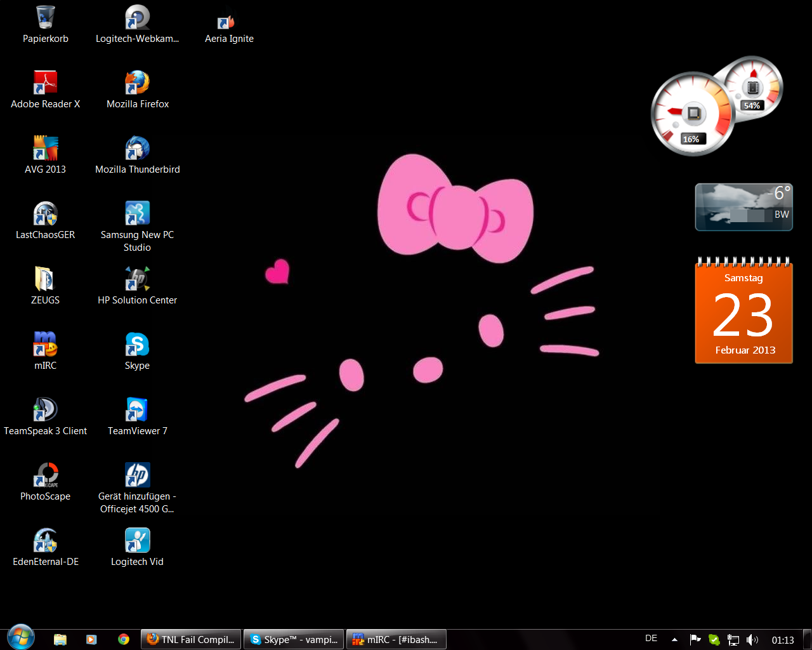Open Action Center flag tray icon

pyautogui.click(x=695, y=640)
